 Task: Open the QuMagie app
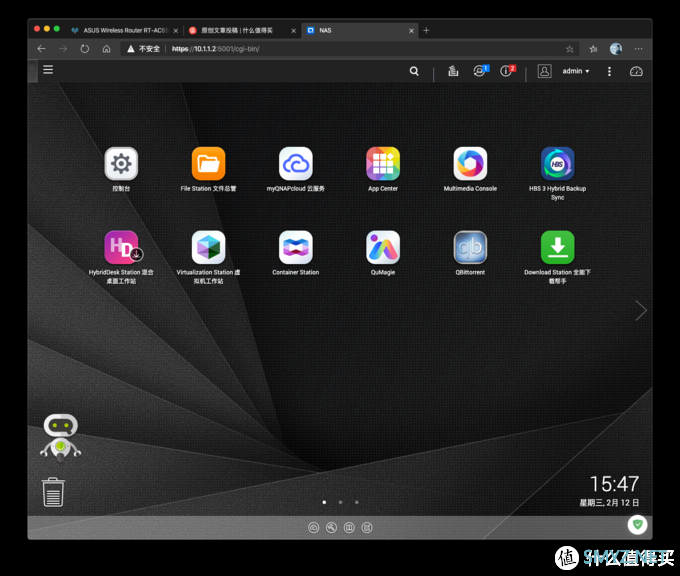click(383, 248)
